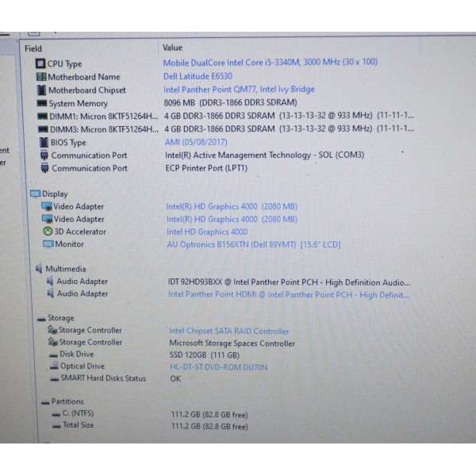This screenshot has width=476, height=476.
Task: Select the SMART status OK value
Action: 175,378
